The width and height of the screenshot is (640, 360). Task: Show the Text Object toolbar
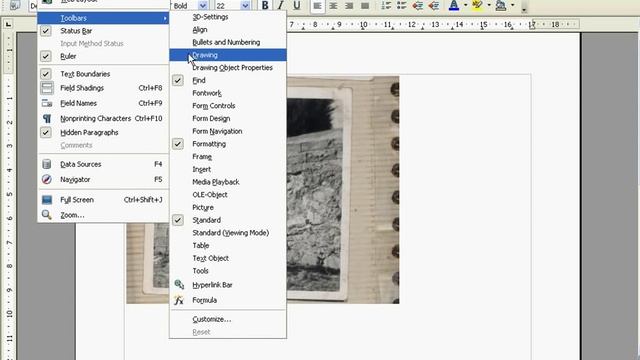click(x=228, y=258)
